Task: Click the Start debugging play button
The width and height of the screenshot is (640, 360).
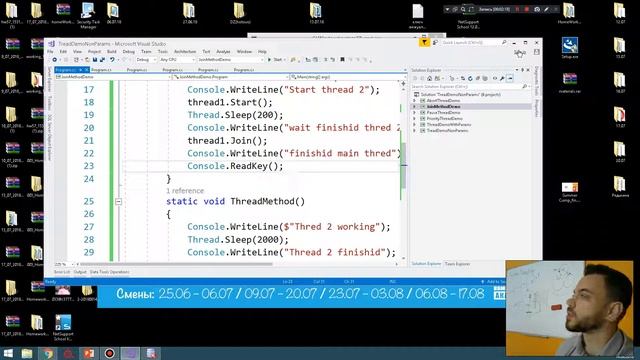Action: click(x=269, y=60)
